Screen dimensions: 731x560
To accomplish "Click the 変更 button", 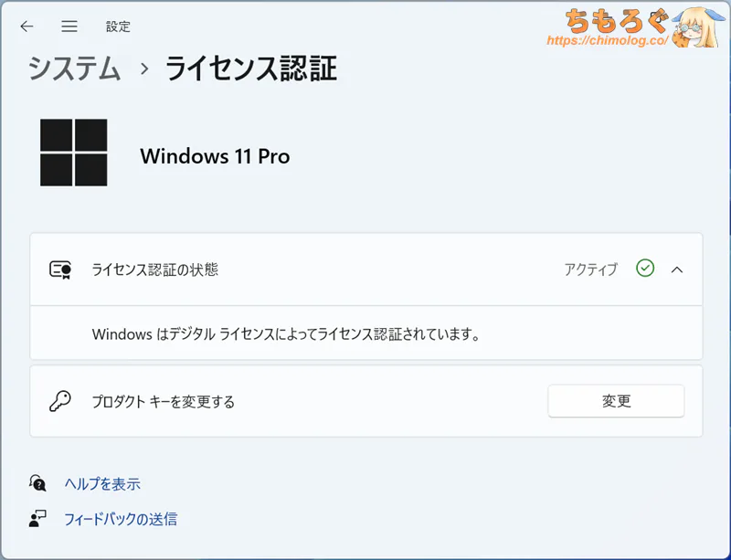I will point(616,401).
